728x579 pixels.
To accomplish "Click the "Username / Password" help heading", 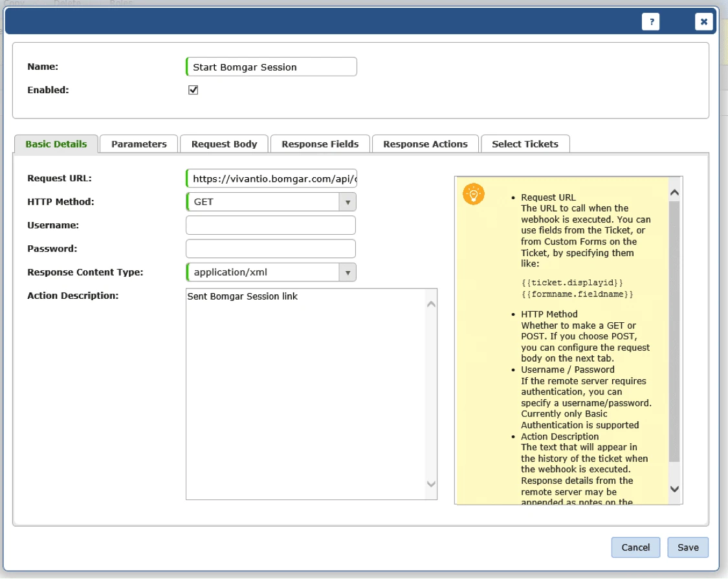I will [x=568, y=370].
